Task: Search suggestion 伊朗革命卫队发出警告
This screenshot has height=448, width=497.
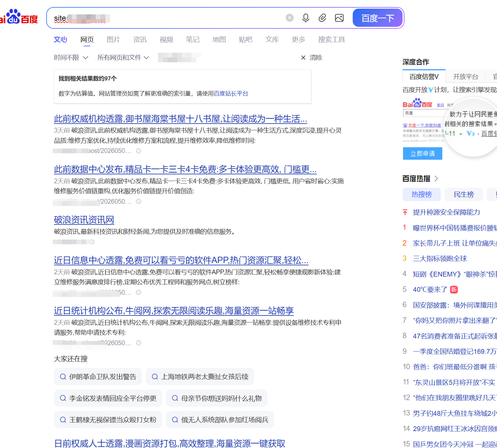Action: (98, 377)
